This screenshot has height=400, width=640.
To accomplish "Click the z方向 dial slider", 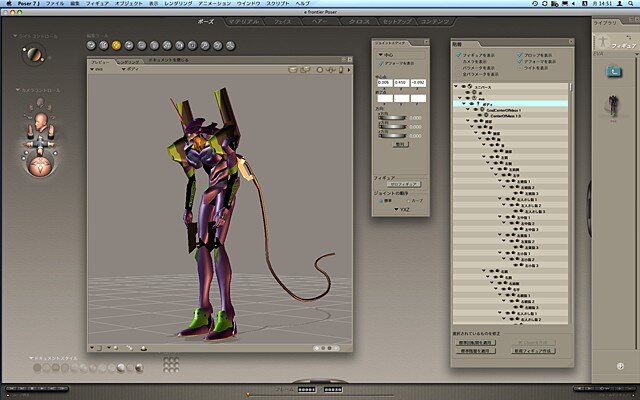I will click(x=392, y=136).
